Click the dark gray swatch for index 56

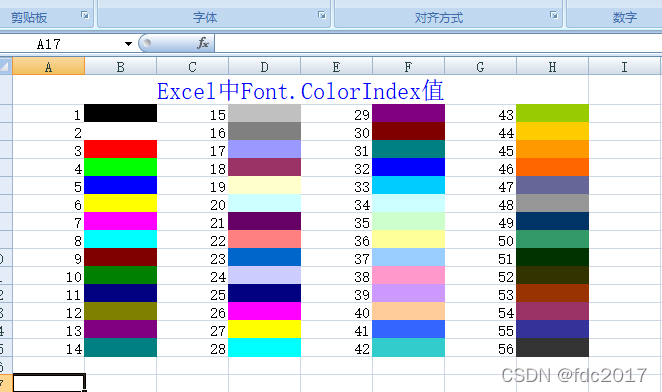[553, 347]
